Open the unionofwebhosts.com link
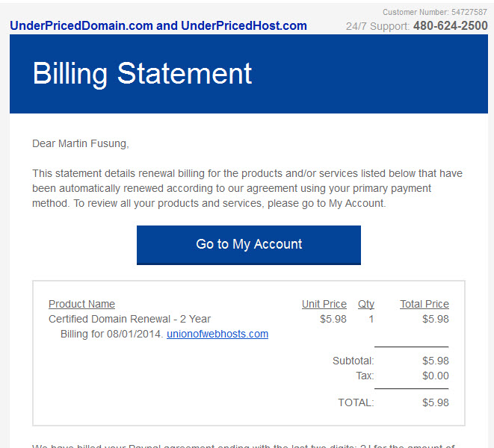Viewport: 494px width, 448px height. [x=217, y=334]
